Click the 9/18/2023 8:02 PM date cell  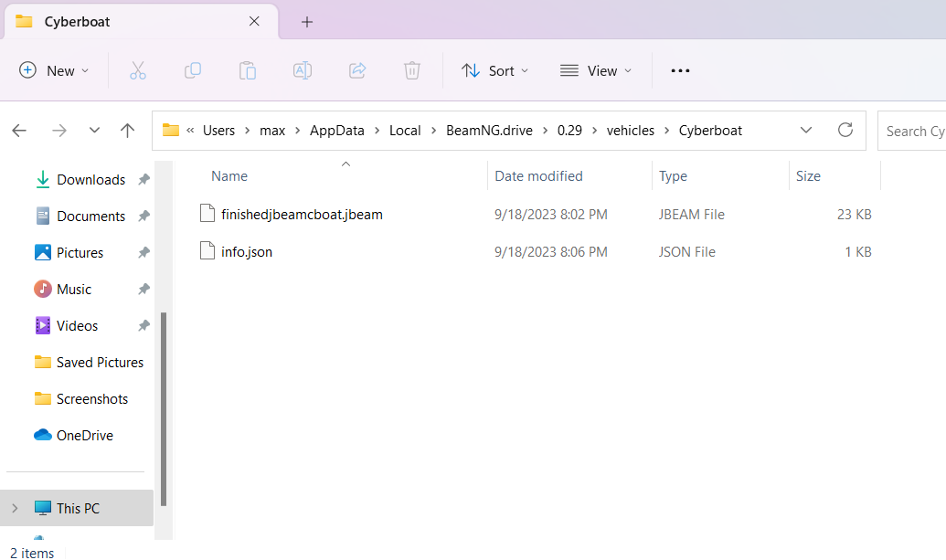pyautogui.click(x=550, y=214)
